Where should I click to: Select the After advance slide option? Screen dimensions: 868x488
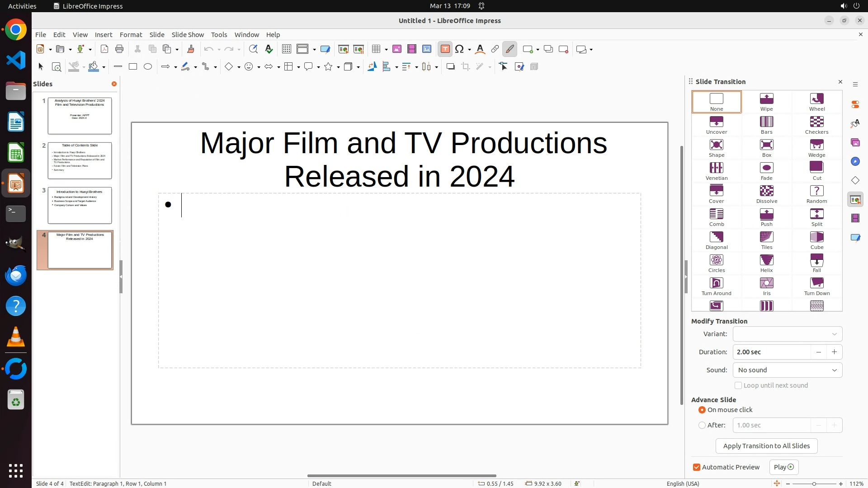click(x=702, y=425)
